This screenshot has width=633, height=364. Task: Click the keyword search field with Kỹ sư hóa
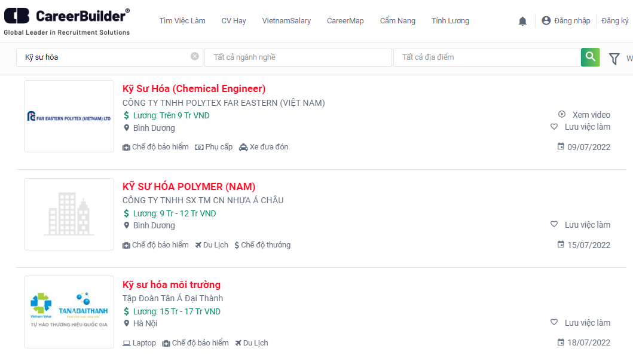point(105,57)
